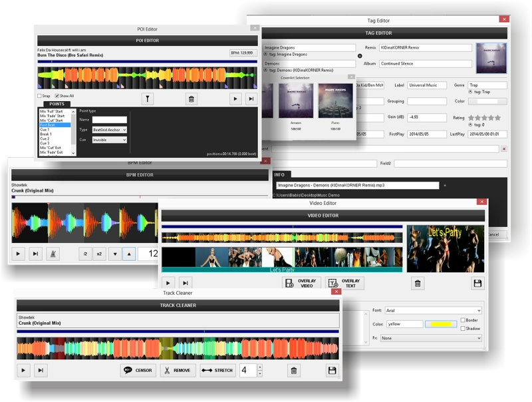The width and height of the screenshot is (532, 402).
Task: Click the Remix field in Tag Editor
Action: pyautogui.click(x=426, y=47)
